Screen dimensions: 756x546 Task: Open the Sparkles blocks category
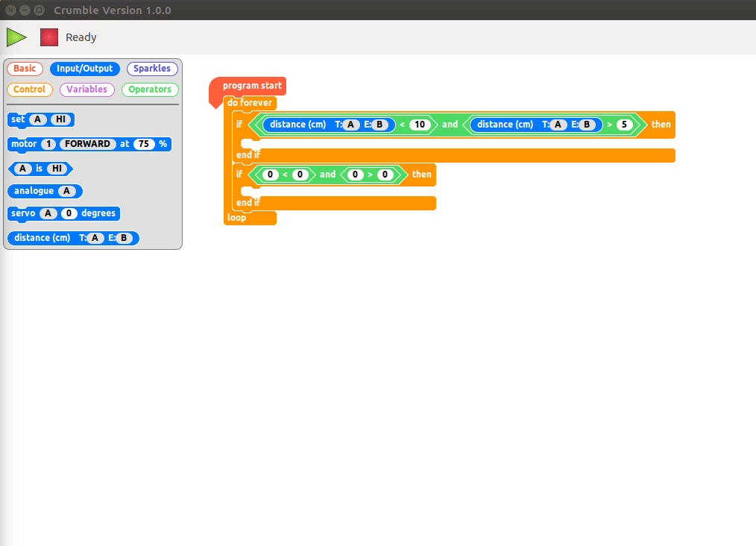(x=152, y=69)
